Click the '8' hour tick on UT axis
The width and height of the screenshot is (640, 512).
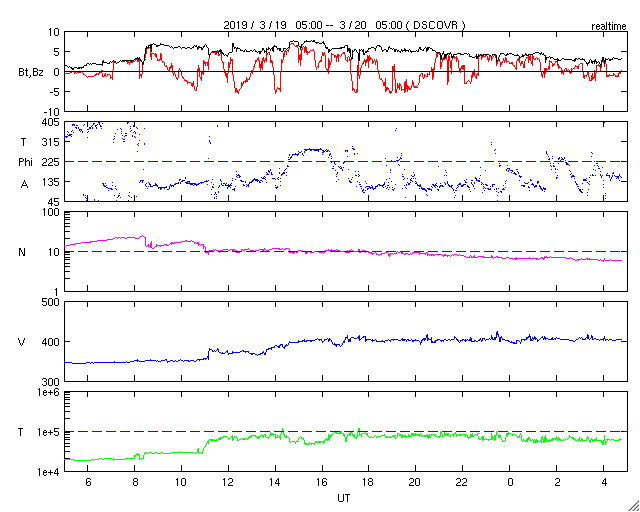pyautogui.click(x=135, y=483)
